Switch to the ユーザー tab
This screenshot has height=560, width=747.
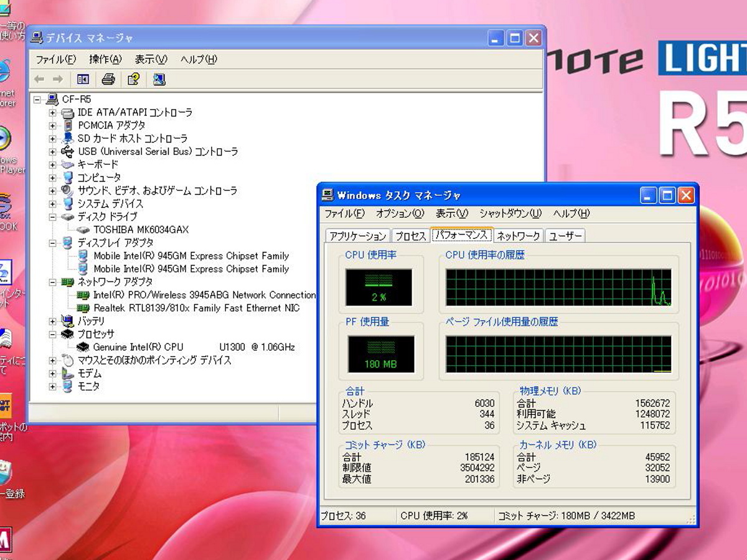(x=565, y=236)
